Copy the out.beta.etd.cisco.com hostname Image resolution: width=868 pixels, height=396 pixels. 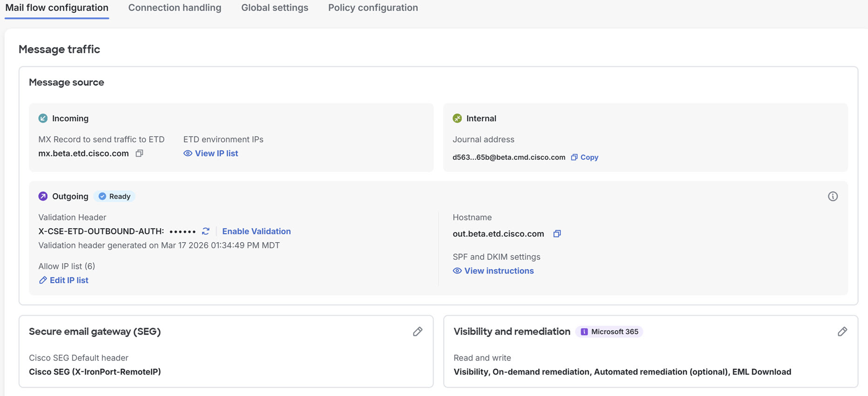coord(557,233)
